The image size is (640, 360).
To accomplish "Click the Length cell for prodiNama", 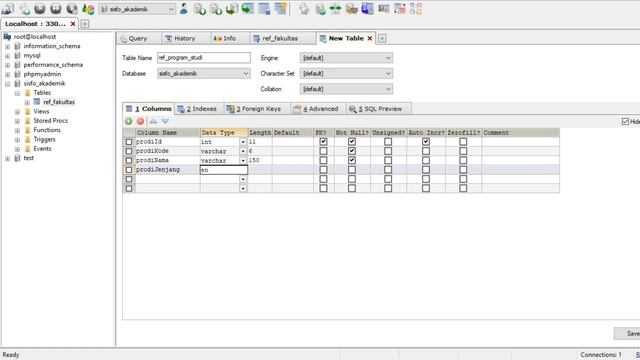I will point(260,160).
